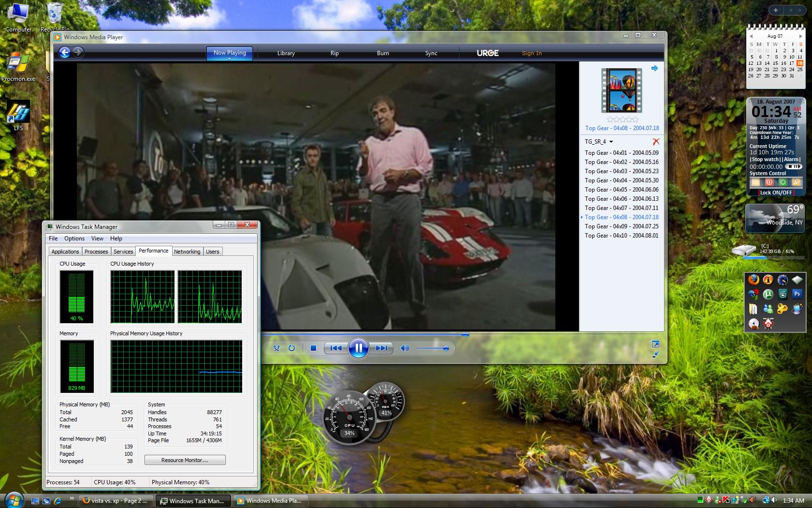Screen dimensions: 812x508
Task: Launch Messenger from the launcher gadget
Action: pos(768,309)
